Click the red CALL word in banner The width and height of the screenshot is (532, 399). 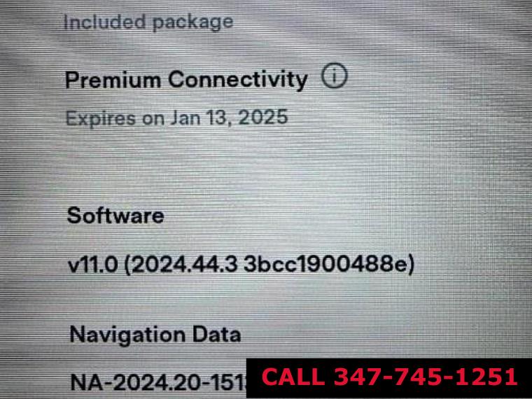pos(293,377)
